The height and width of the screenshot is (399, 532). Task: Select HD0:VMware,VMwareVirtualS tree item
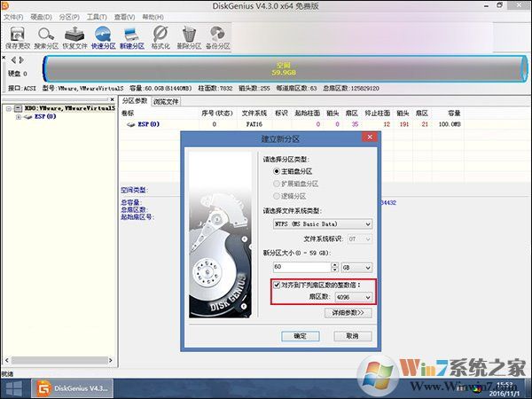click(x=70, y=108)
